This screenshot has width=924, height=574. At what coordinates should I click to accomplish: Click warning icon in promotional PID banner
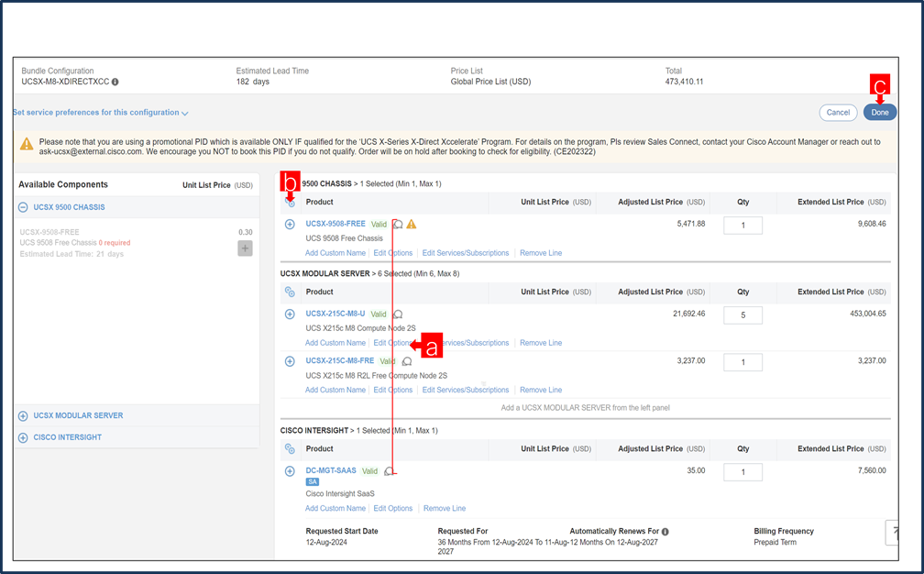[x=27, y=144]
